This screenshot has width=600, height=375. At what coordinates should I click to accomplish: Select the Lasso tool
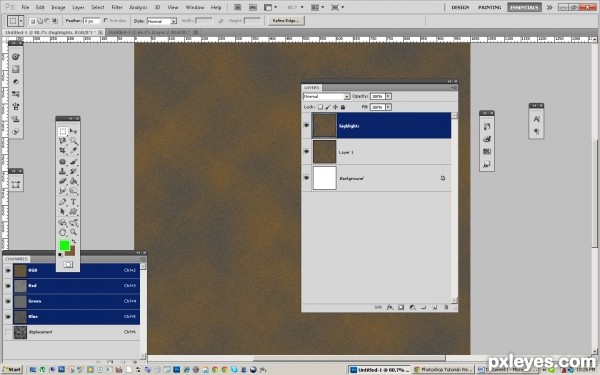(x=63, y=141)
